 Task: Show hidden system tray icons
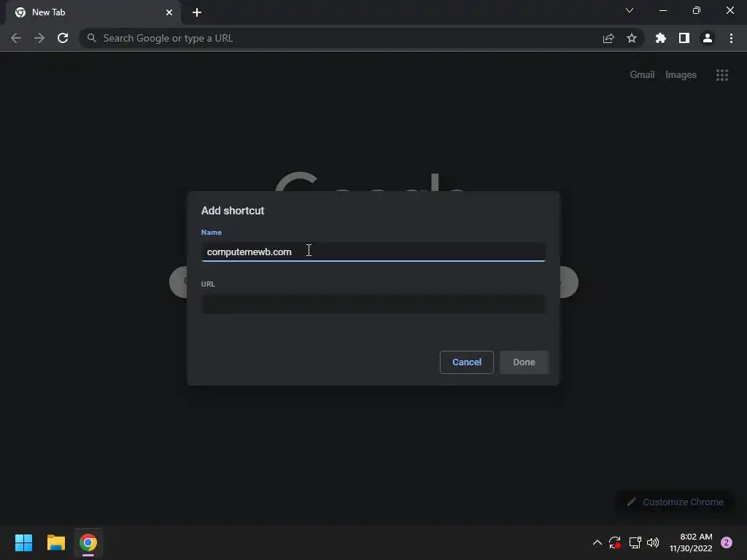click(597, 542)
